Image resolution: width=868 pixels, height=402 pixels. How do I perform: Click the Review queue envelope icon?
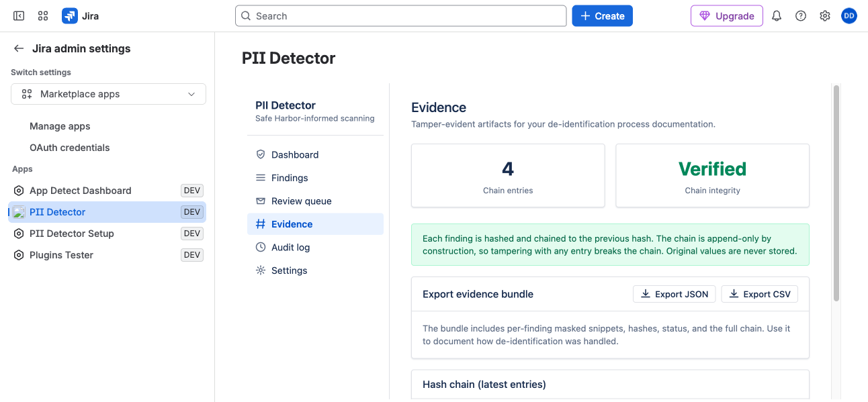[261, 201]
